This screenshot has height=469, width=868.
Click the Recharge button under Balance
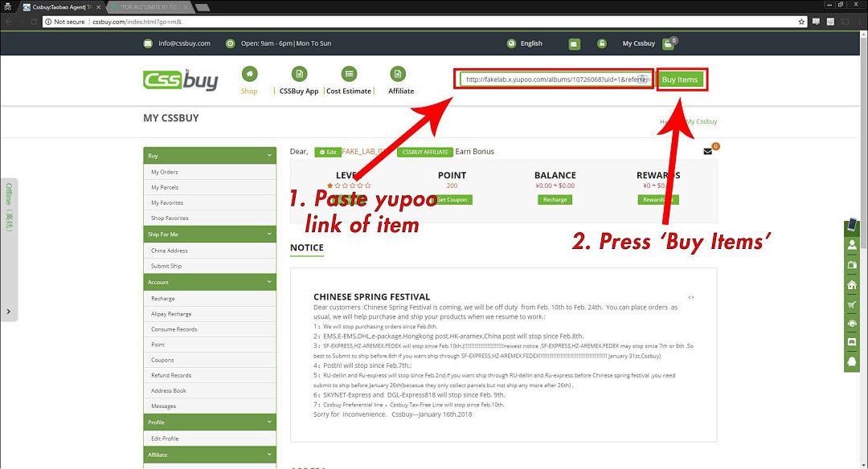coord(555,200)
